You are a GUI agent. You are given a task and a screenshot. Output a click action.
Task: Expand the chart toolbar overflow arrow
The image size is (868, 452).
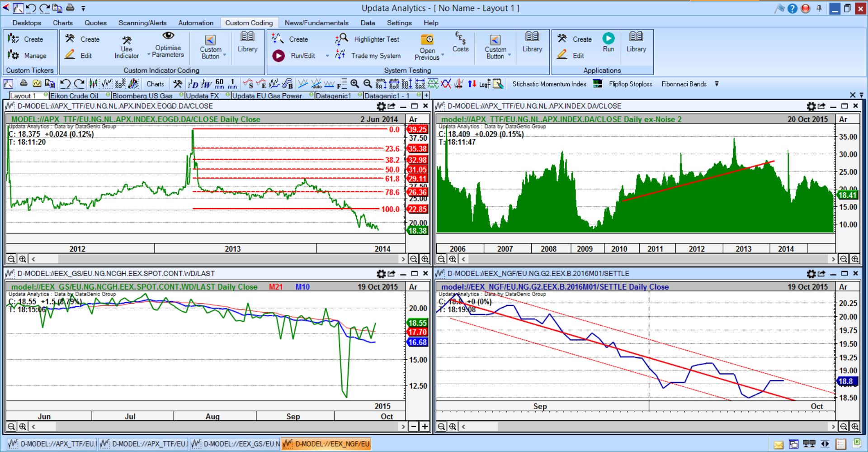pyautogui.click(x=717, y=84)
